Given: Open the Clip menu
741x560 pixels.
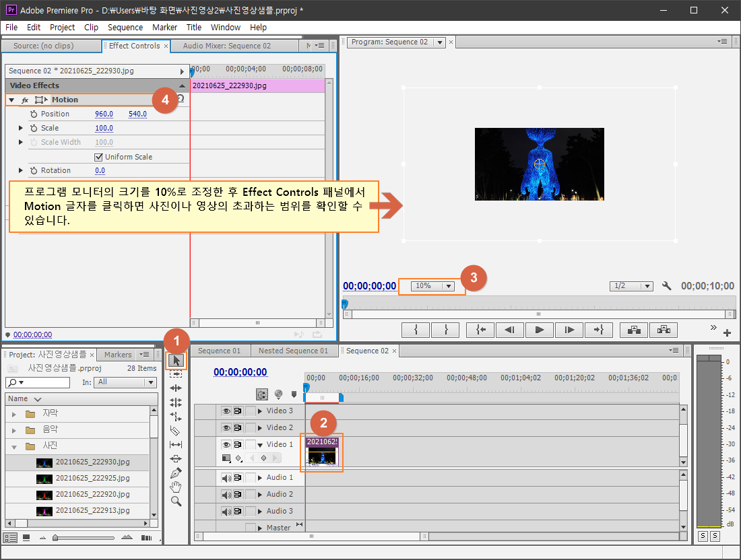Looking at the screenshot, I should (91, 28).
